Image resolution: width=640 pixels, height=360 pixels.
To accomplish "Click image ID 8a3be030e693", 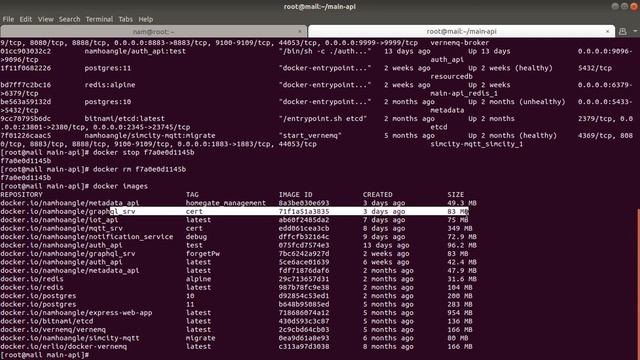I will pyautogui.click(x=304, y=203).
